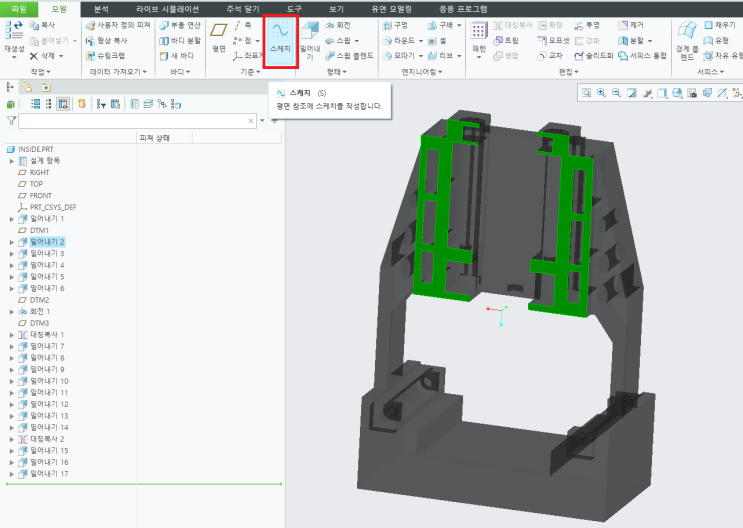This screenshot has height=528, width=743.
Task: Click the 바디 분할 tool
Action: 180,41
